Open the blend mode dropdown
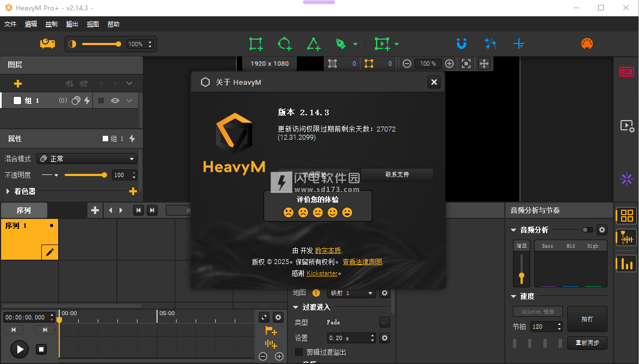 (x=87, y=159)
